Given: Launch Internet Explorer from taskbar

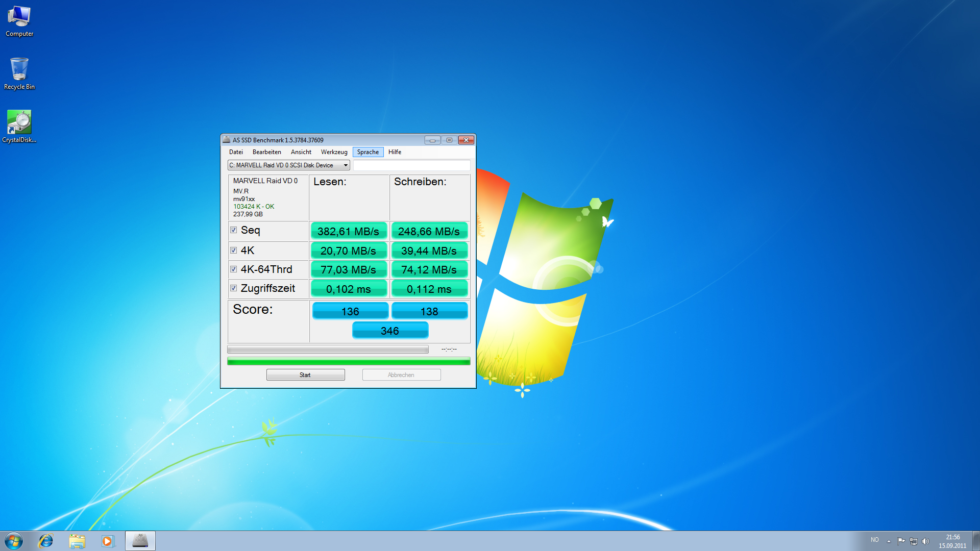Looking at the screenshot, I should click(46, 541).
